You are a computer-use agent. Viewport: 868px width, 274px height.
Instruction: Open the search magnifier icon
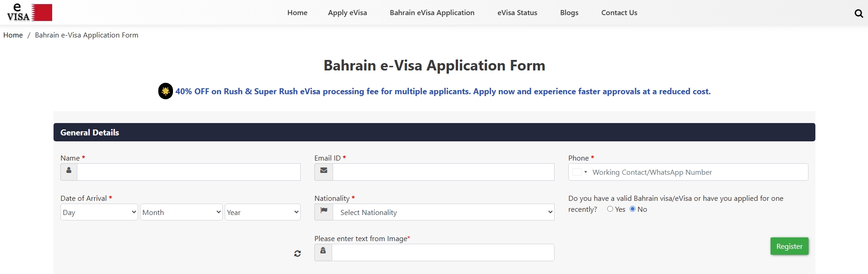[x=858, y=13]
